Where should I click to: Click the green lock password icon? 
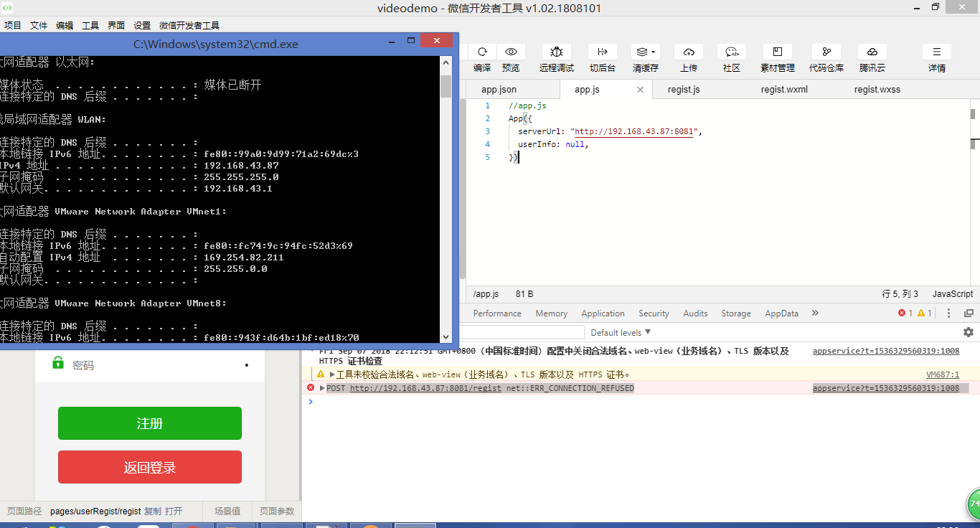(58, 363)
